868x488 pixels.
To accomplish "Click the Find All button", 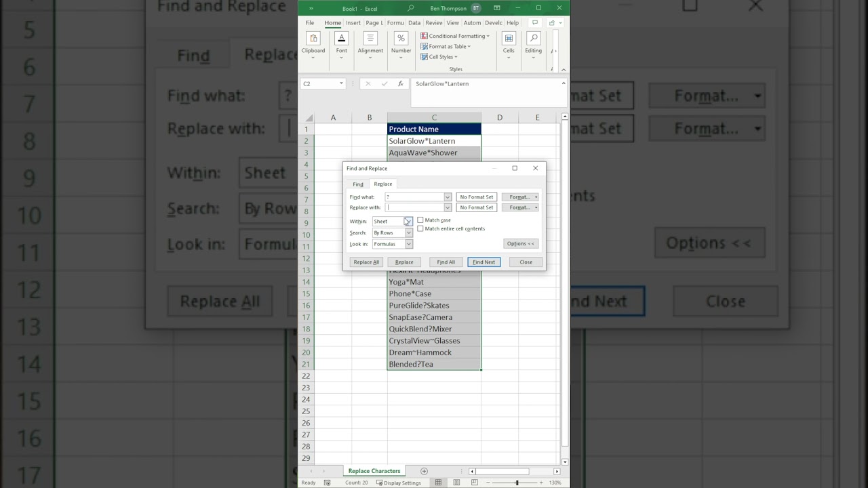I will 446,262.
